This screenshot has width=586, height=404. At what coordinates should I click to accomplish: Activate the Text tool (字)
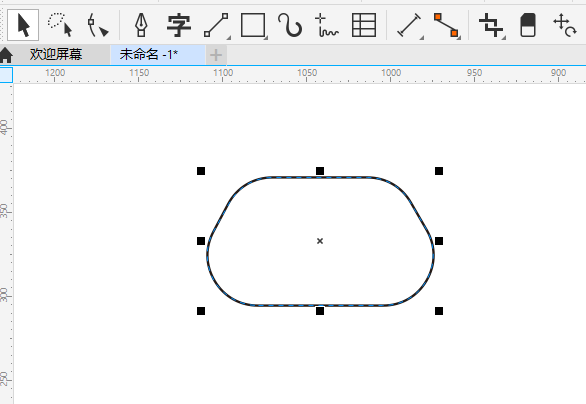click(179, 25)
